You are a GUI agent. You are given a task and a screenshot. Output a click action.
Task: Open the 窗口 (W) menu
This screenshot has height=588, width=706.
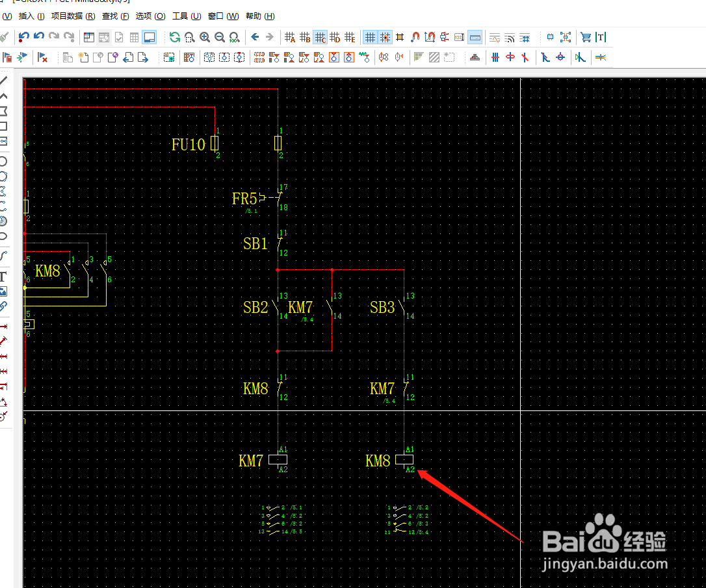click(224, 16)
